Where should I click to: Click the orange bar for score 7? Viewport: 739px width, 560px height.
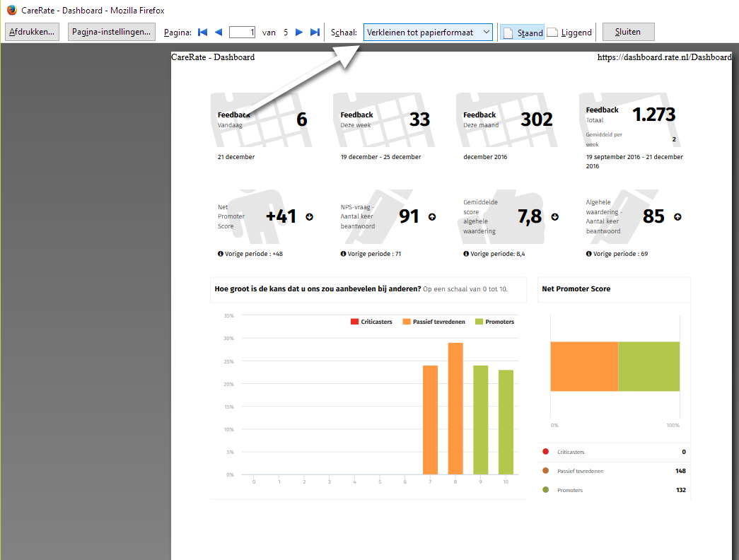pyautogui.click(x=430, y=419)
